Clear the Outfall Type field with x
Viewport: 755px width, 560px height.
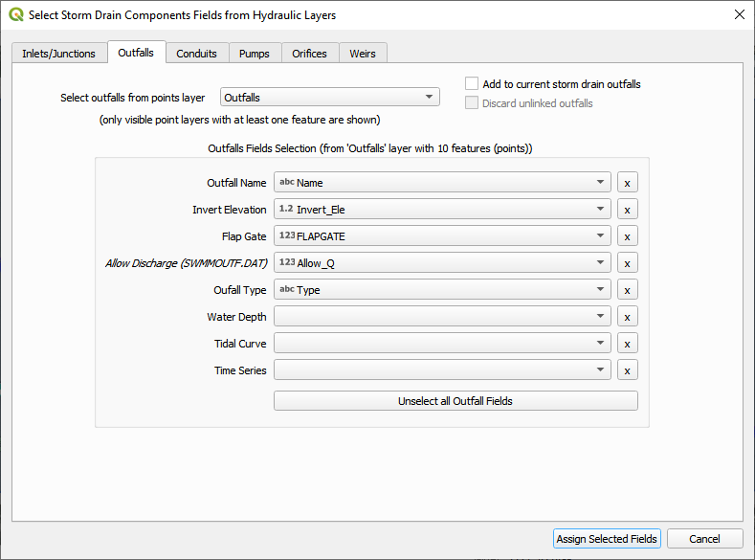pyautogui.click(x=627, y=290)
